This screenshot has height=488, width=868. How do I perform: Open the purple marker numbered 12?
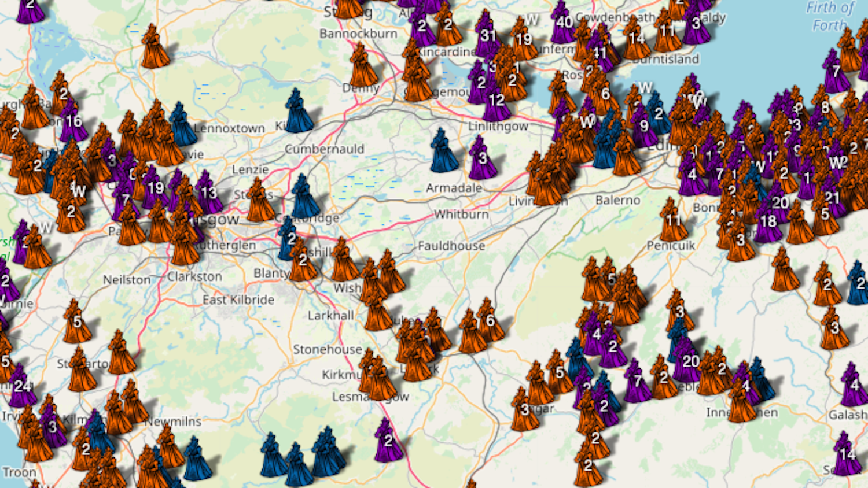click(x=495, y=101)
